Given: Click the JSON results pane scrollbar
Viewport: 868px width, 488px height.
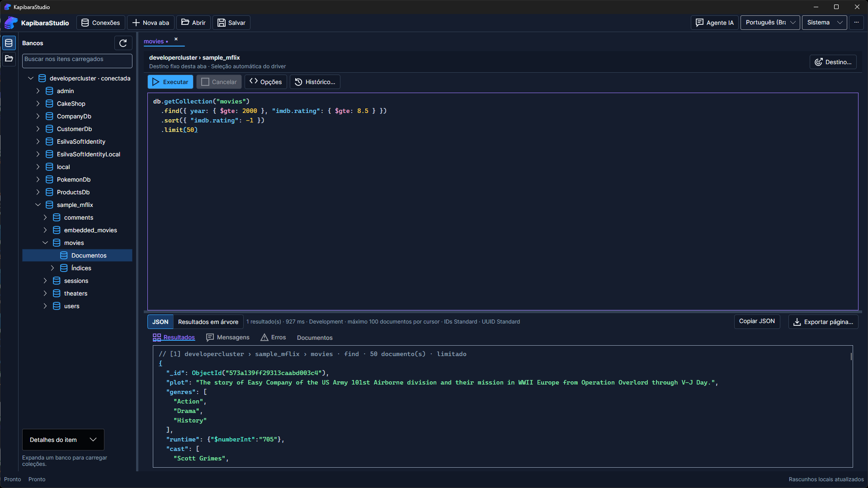Looking at the screenshot, I should pos(851,357).
